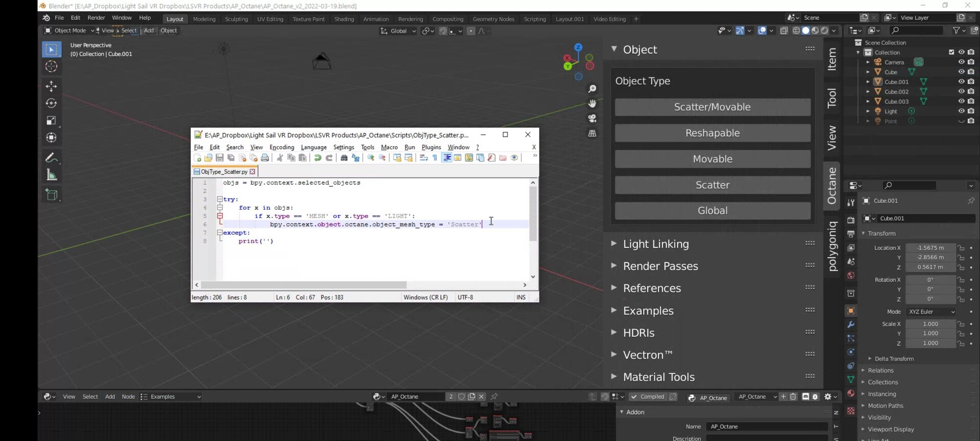Screen dimensions: 980x441
Task: Toggle Location X lock icon
Action: 961,248
